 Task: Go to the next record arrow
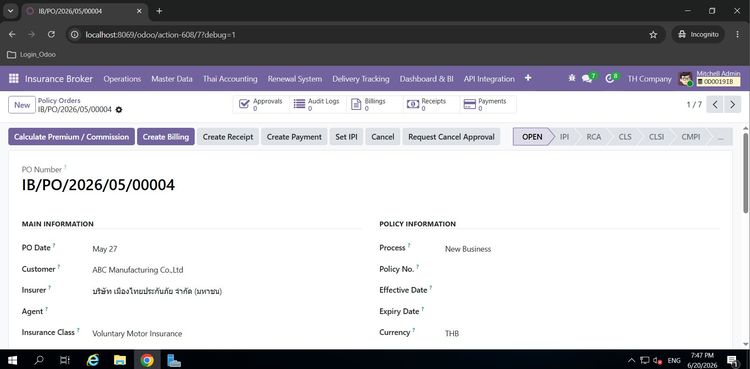[x=732, y=104]
